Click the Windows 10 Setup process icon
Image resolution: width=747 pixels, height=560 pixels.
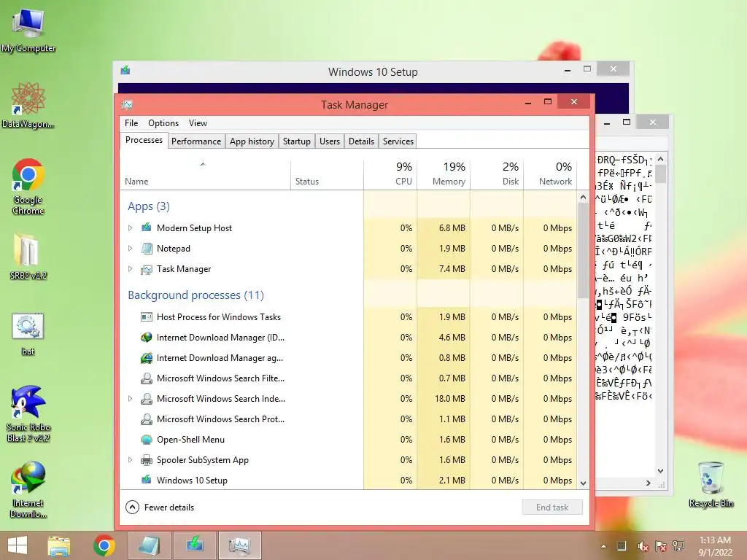point(146,480)
